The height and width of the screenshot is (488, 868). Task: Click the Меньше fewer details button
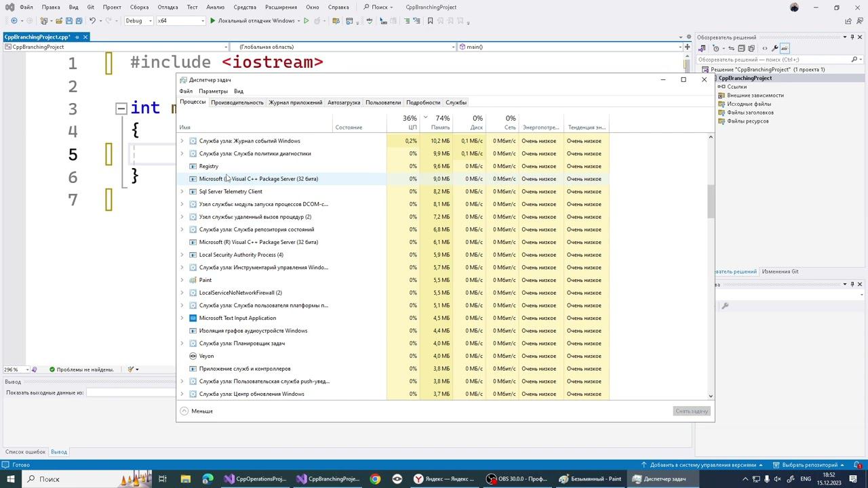(197, 411)
